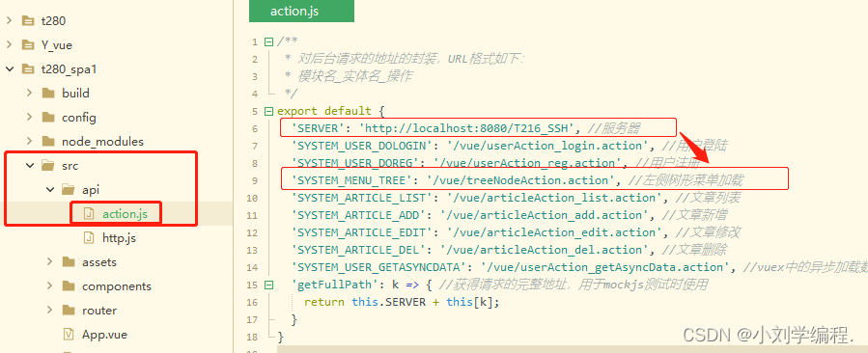Open http.js in the project tree

click(x=119, y=238)
